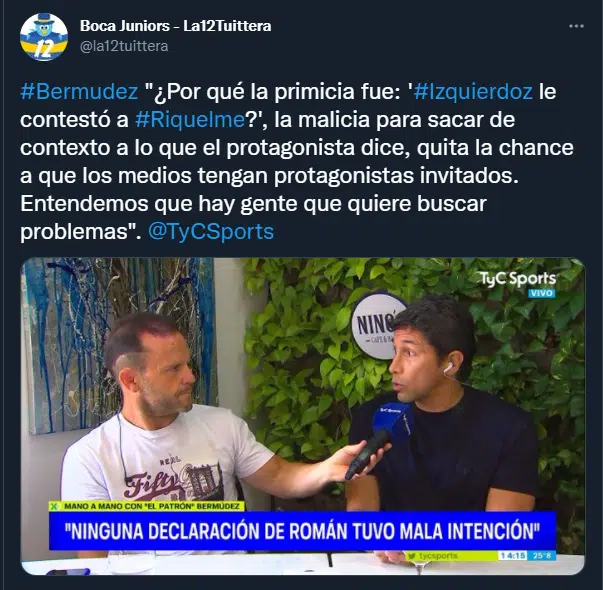Click the temperature reading beside the clock

pyautogui.click(x=542, y=555)
